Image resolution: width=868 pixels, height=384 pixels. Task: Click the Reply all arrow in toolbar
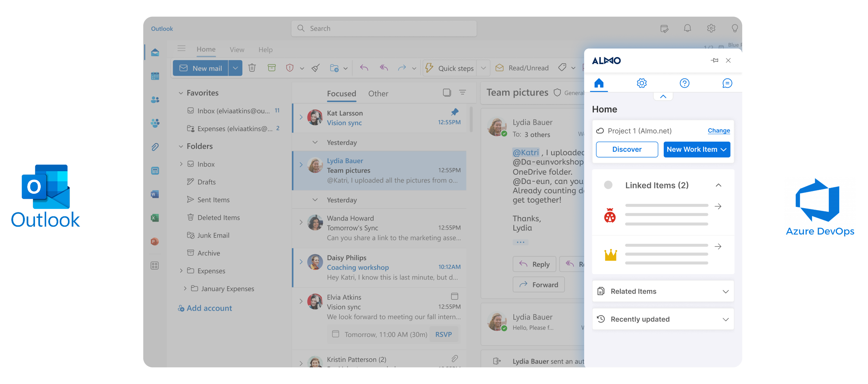[384, 68]
